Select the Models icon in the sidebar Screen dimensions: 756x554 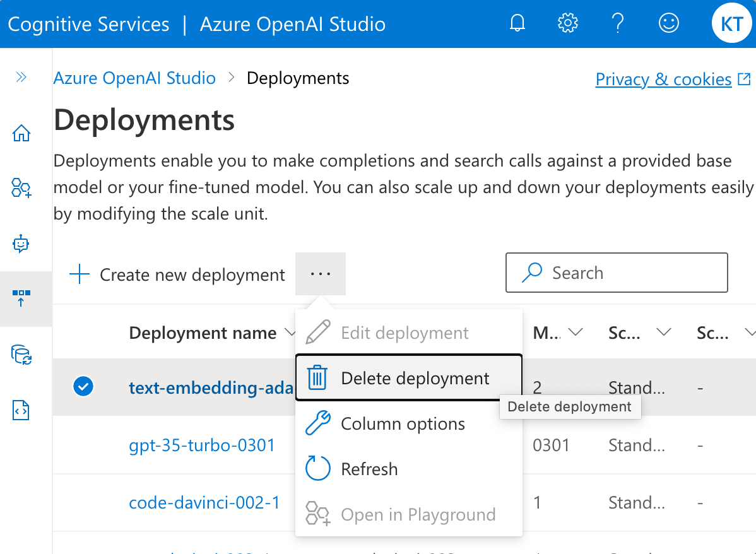click(x=21, y=188)
